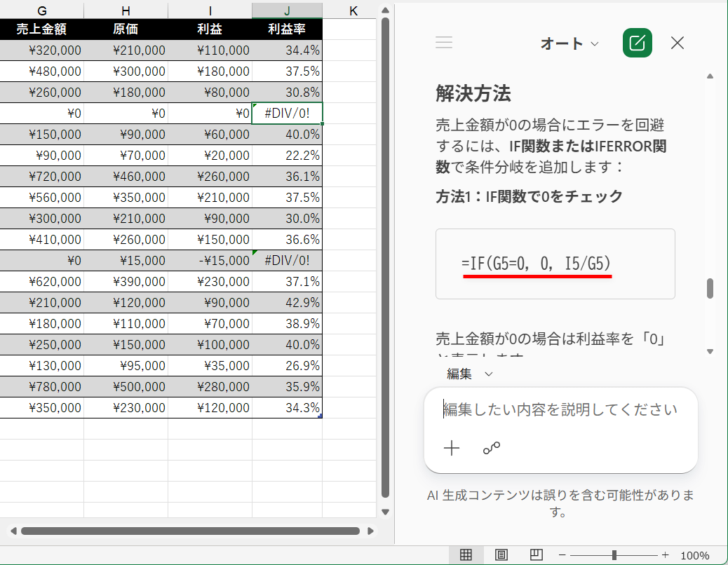Select column J header
Viewport: 728px width, 565px height.
[x=287, y=11]
